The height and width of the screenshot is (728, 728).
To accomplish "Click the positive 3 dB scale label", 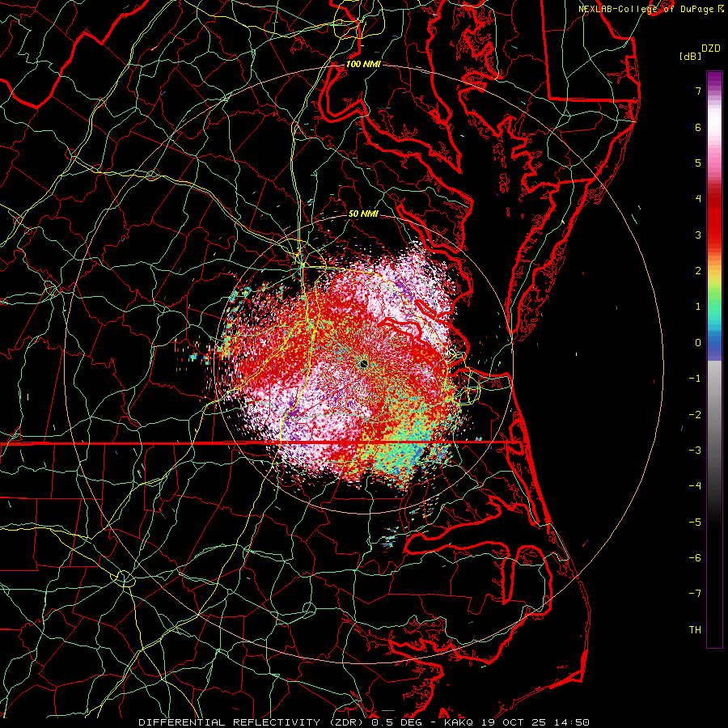I will [698, 235].
